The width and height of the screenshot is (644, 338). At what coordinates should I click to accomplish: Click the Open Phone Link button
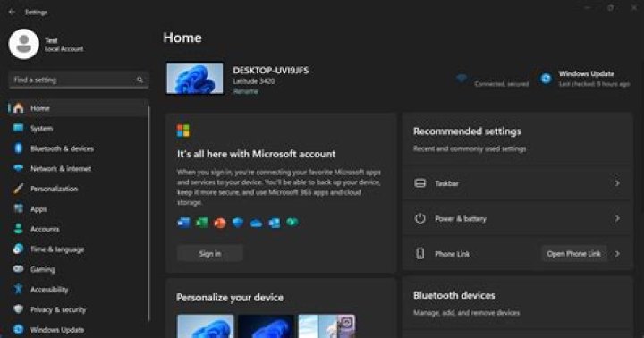tap(573, 254)
